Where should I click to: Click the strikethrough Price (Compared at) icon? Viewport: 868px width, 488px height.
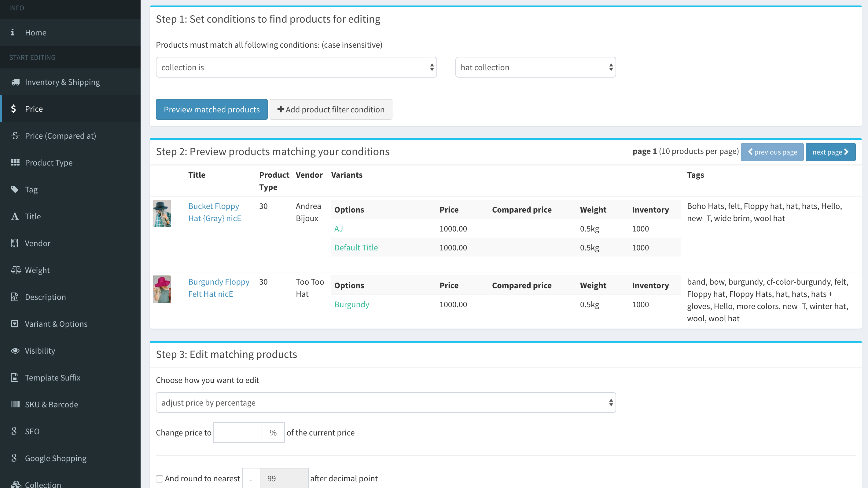[x=15, y=136]
